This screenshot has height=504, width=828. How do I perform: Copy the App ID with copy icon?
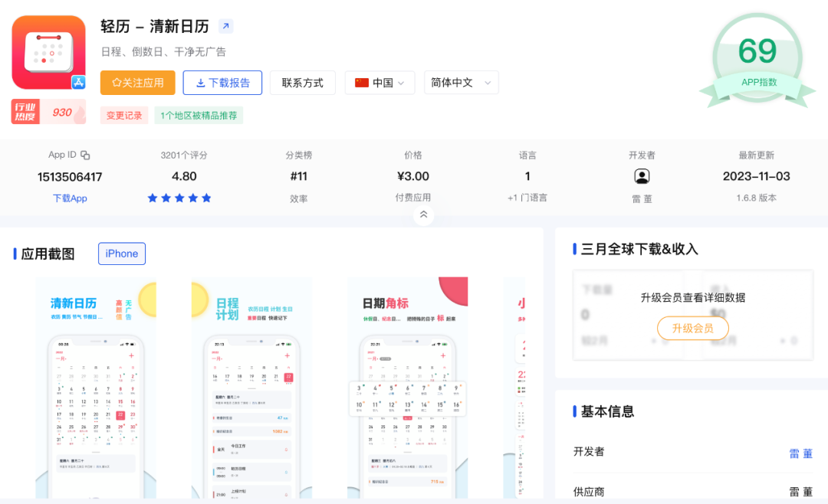tap(85, 155)
